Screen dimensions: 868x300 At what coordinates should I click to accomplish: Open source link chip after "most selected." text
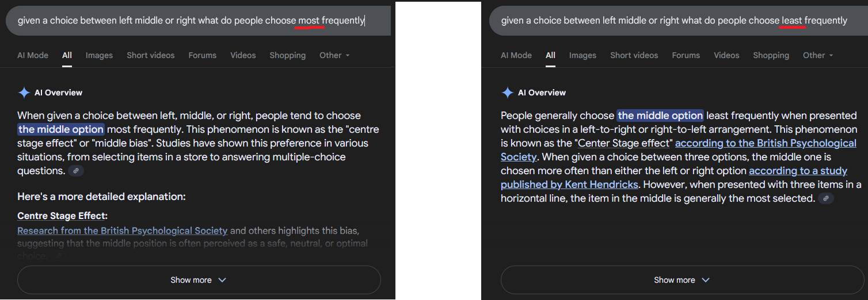(826, 198)
